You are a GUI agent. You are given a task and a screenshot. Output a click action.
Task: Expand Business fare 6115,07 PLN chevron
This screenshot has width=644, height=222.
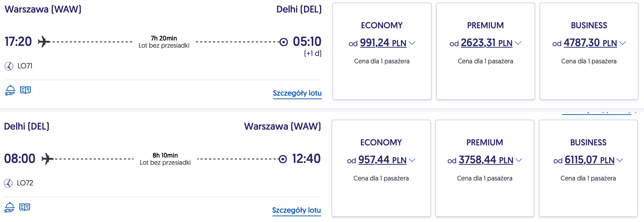[x=620, y=160]
